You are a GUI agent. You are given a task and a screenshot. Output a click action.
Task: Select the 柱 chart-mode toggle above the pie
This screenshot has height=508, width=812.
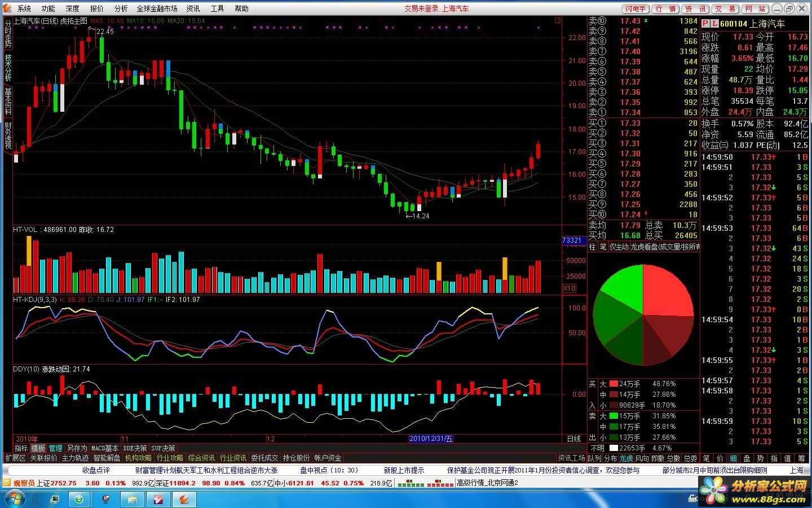592,247
